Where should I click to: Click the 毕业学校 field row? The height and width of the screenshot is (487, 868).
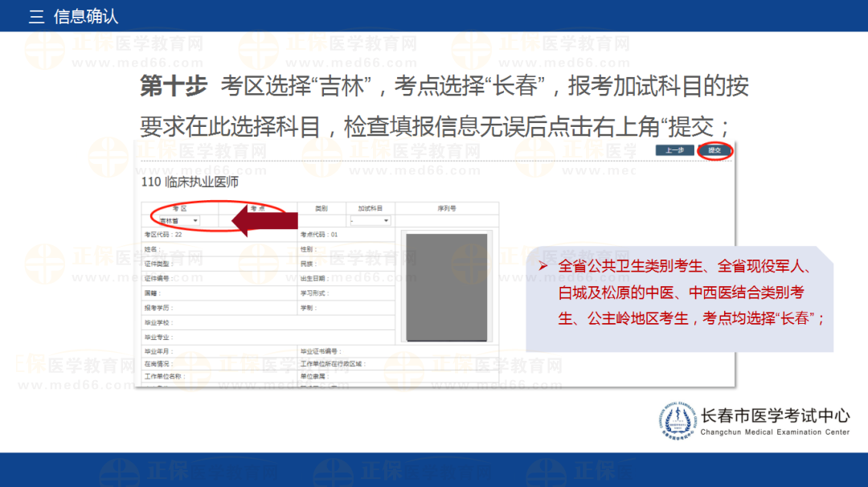coord(217,322)
